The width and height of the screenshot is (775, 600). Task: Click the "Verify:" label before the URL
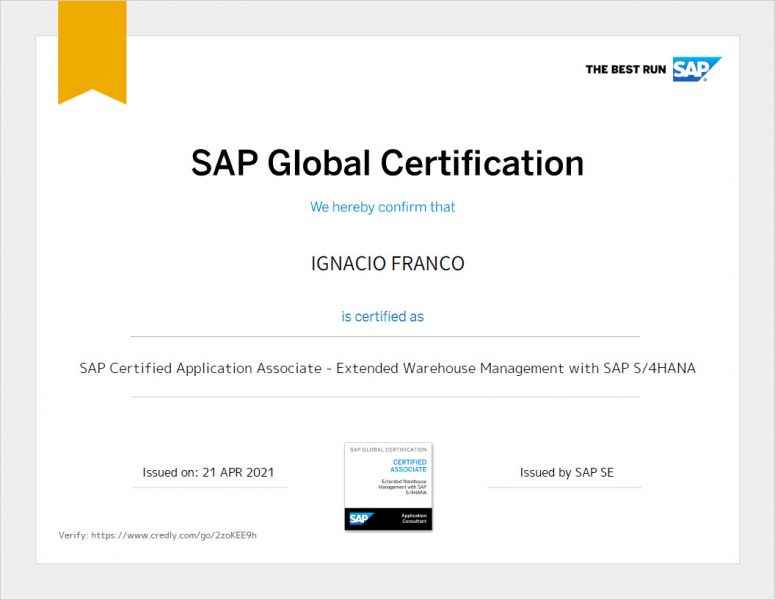pos(73,535)
